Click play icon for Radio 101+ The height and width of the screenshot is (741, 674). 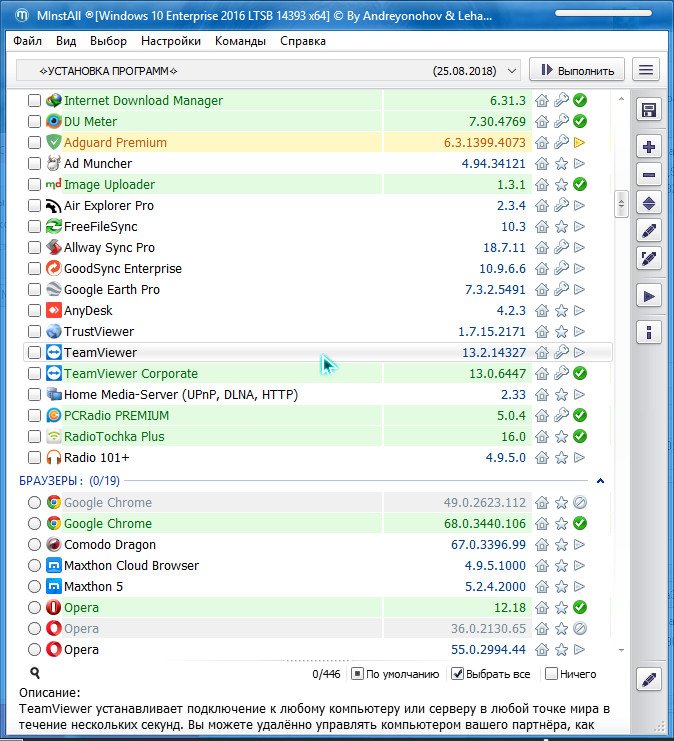(579, 457)
